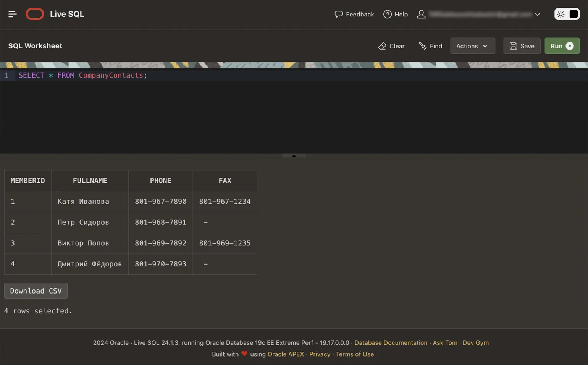Expand the Actions dropdown menu
Screen dimensions: 588x365
[x=472, y=46]
